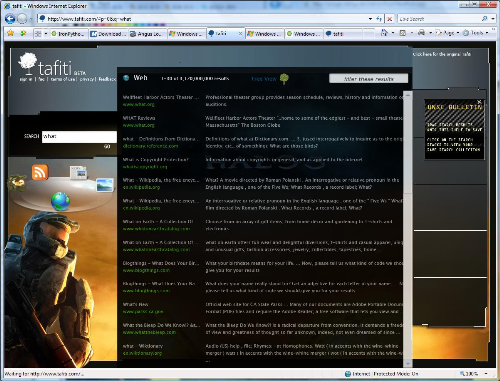Close the UNSC Bulletin box
The image size is (500, 381).
point(479,102)
